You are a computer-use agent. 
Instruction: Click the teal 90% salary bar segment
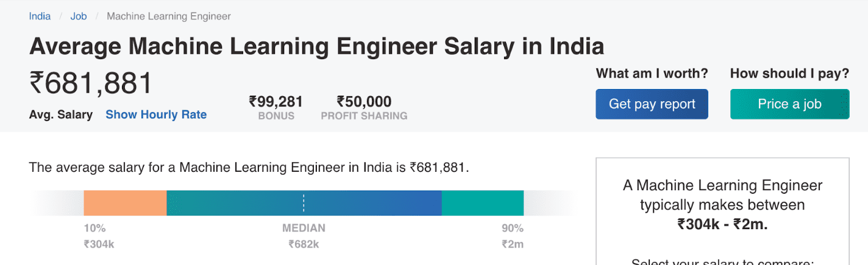click(x=482, y=203)
